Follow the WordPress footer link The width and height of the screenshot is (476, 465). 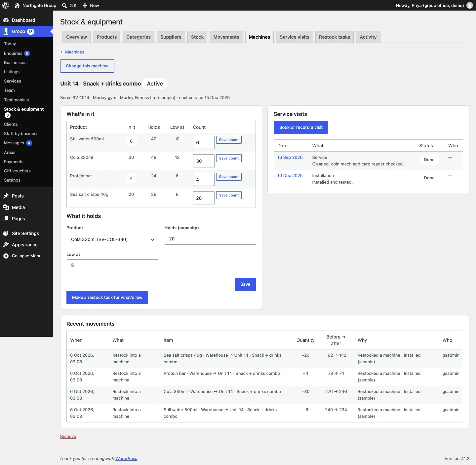click(126, 459)
